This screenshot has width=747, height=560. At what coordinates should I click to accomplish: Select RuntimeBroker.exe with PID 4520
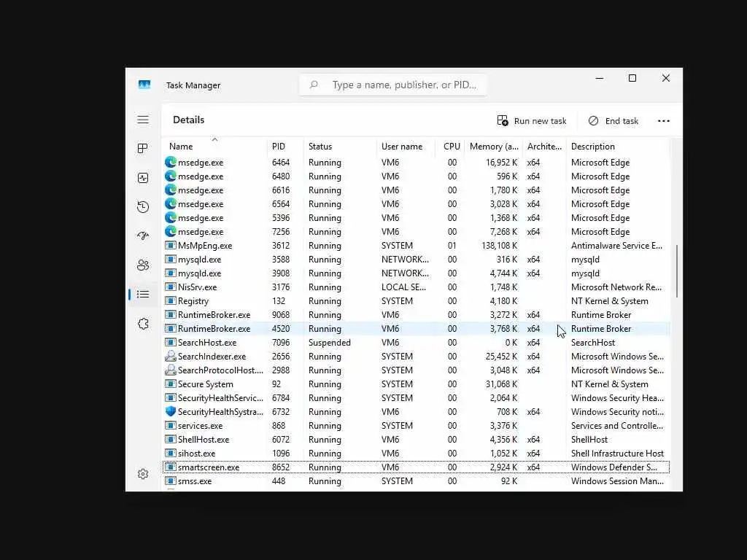coord(416,329)
